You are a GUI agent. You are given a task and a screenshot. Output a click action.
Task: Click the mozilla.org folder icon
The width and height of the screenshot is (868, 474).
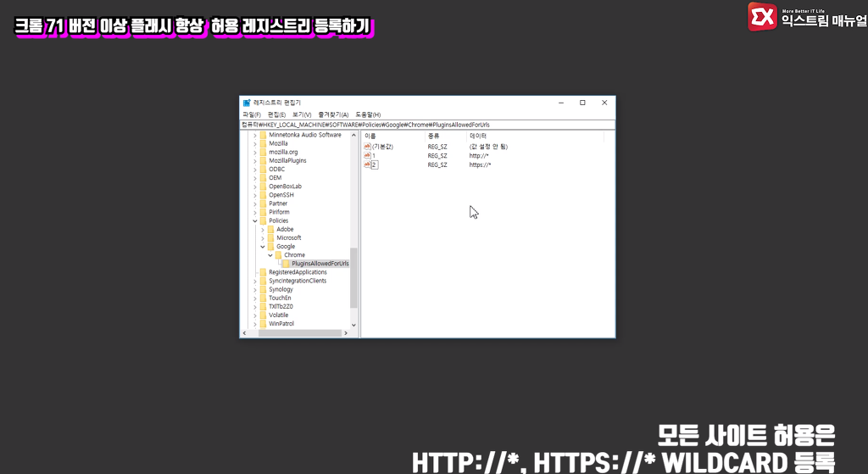[264, 152]
